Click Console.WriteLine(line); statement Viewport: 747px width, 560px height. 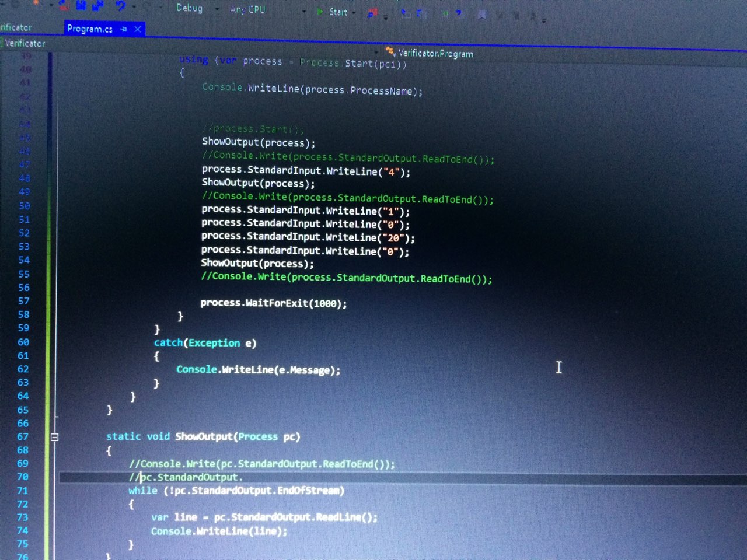click(x=219, y=531)
